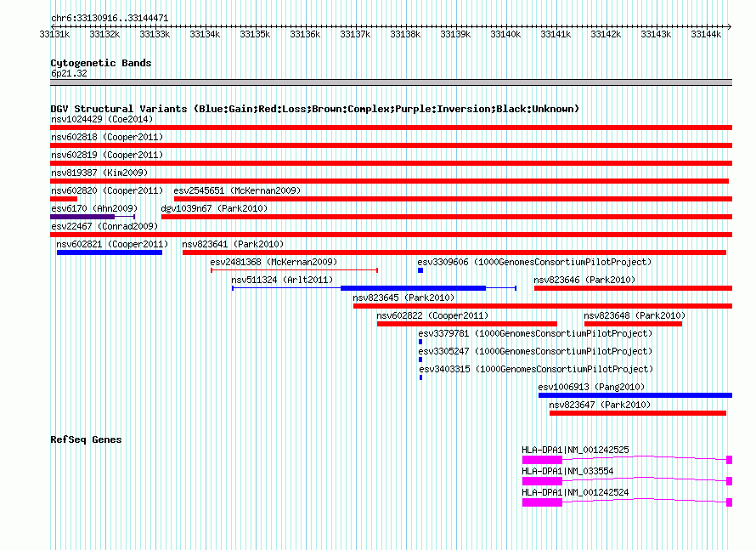Click the red dgv1039n67 loss bar
Image resolution: width=756 pixels, height=550 pixels.
tap(447, 217)
